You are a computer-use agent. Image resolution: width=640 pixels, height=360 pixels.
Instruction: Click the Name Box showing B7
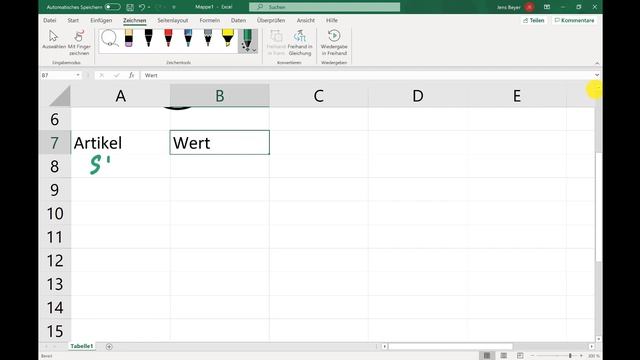point(58,75)
